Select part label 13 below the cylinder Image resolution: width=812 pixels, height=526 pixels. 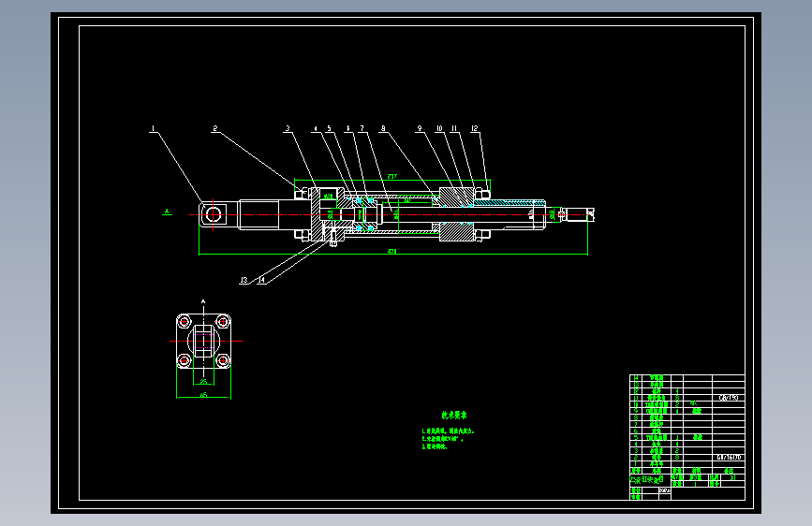(244, 280)
